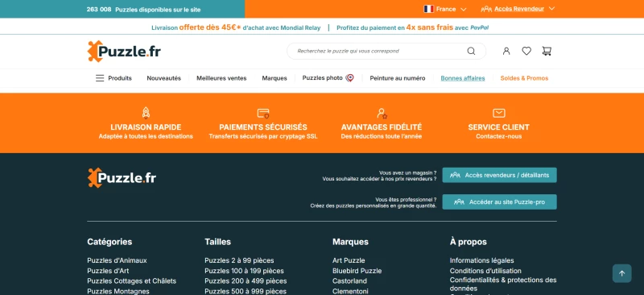The image size is (644, 295).
Task: Open the user account icon
Action: (x=506, y=51)
